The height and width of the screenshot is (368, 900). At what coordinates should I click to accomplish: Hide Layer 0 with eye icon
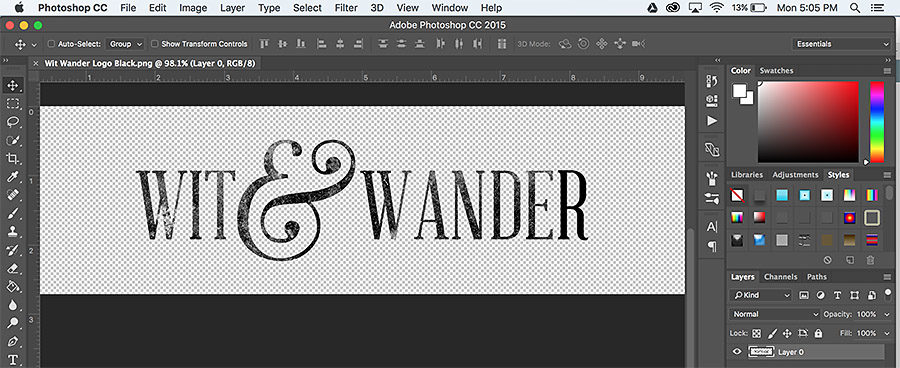737,352
